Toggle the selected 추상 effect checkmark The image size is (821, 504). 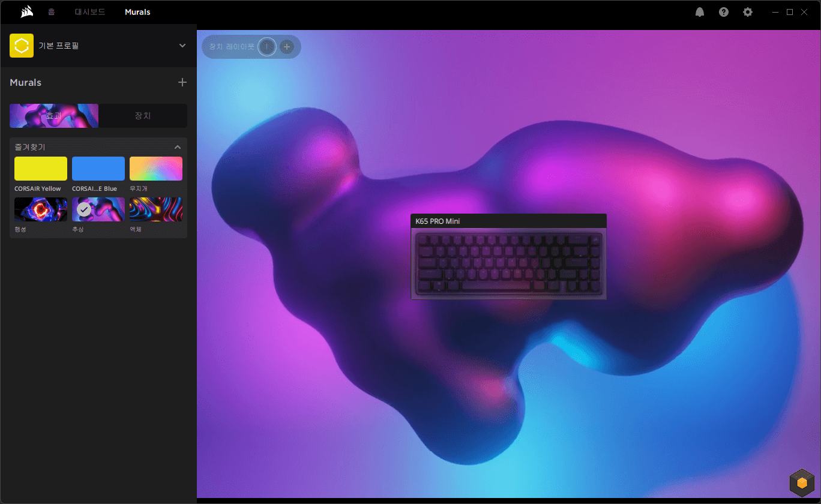point(85,209)
